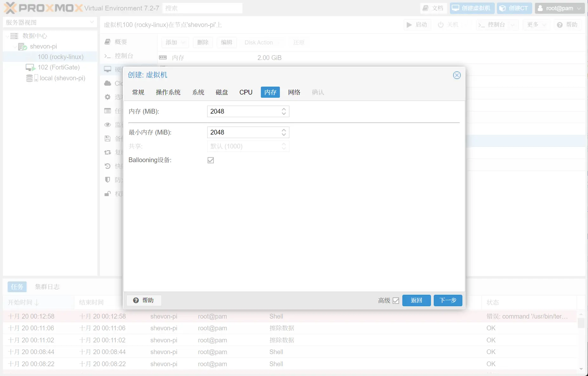Close the Create VM dialog
This screenshot has height=376, width=588.
457,75
